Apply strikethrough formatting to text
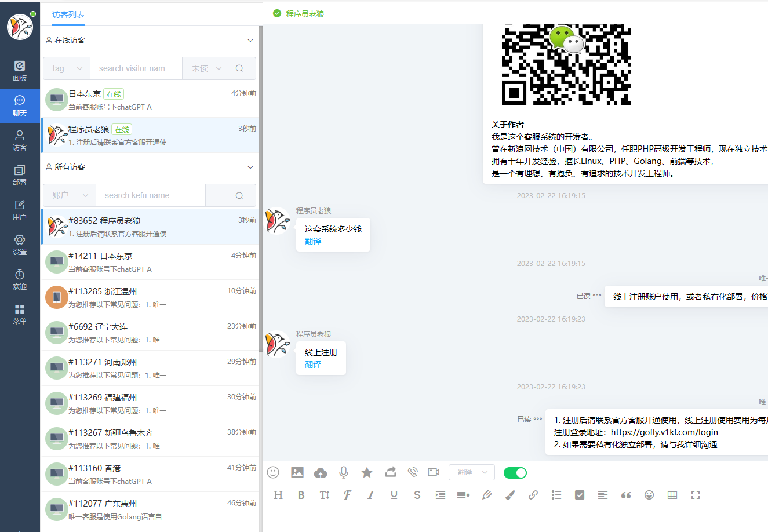 pyautogui.click(x=417, y=495)
